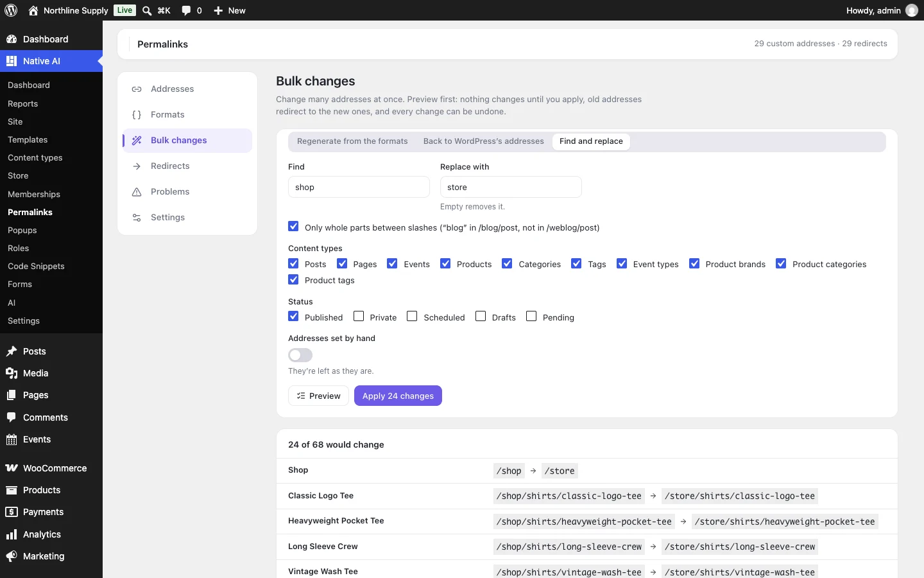The image size is (924, 578).
Task: Click the Events calendar icon in sidebar
Action: pos(12,439)
